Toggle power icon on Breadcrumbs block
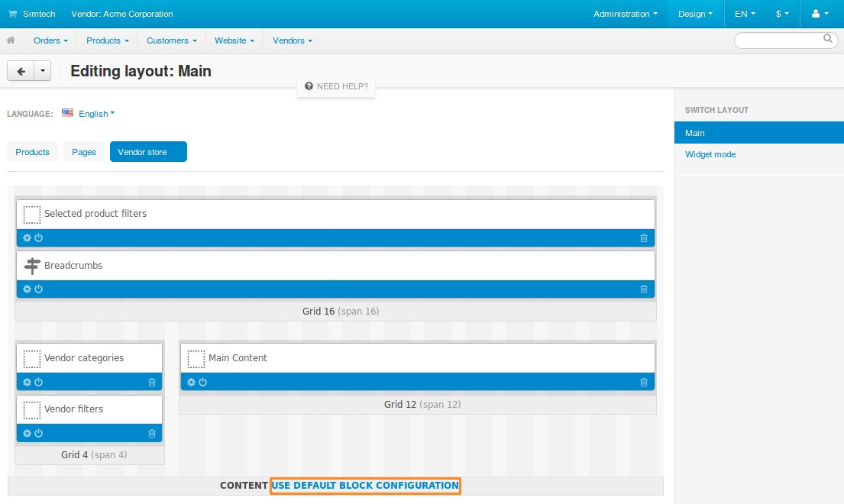This screenshot has width=844, height=504. click(39, 289)
